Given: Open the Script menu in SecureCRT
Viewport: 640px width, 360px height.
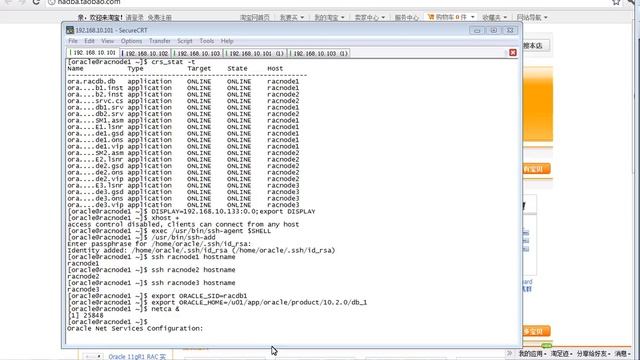Looking at the screenshot, I should click(184, 41).
